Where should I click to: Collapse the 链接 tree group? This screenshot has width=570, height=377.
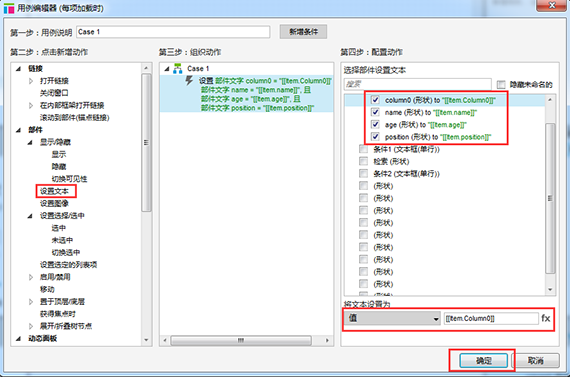pos(18,68)
